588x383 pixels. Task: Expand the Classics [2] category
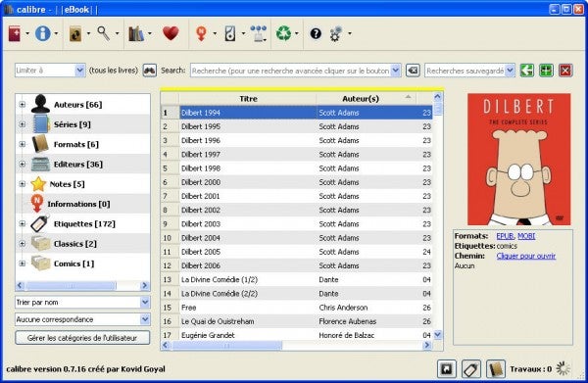pyautogui.click(x=23, y=244)
